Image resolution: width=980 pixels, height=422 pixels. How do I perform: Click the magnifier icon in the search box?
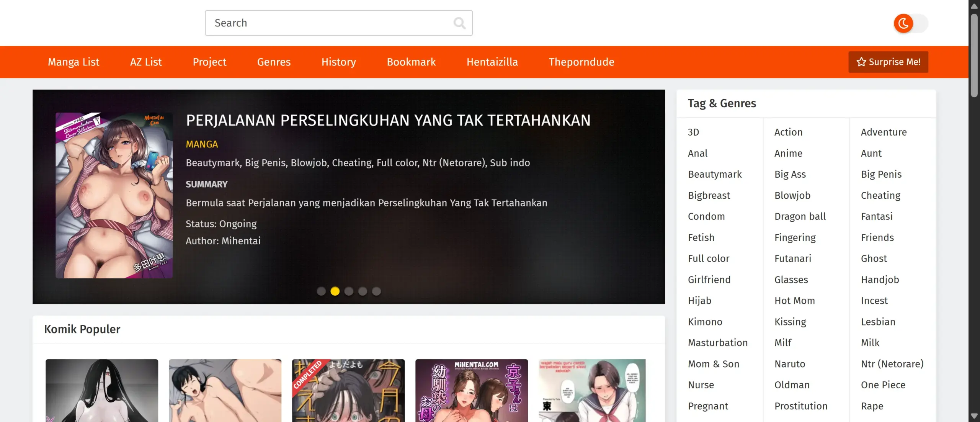click(x=459, y=23)
